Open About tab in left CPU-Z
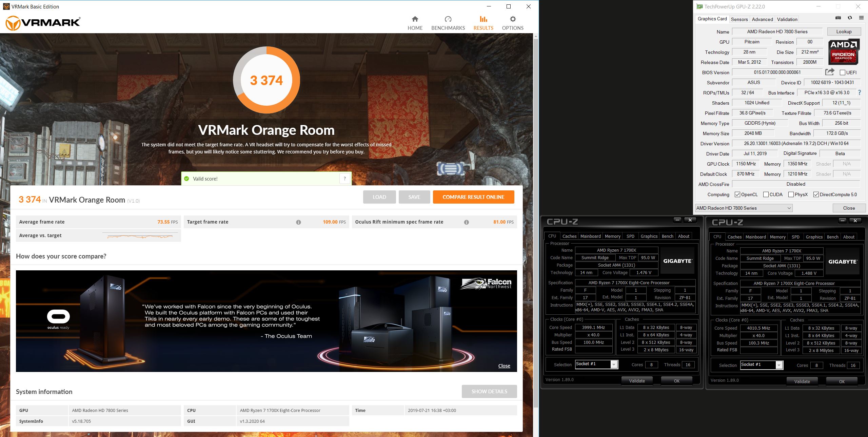The height and width of the screenshot is (437, 868). click(684, 236)
